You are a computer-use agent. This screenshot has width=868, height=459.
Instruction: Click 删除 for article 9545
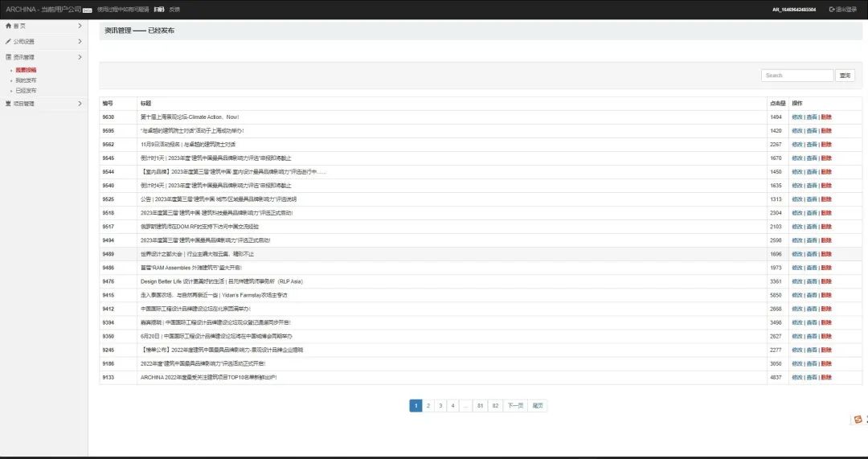(826, 158)
